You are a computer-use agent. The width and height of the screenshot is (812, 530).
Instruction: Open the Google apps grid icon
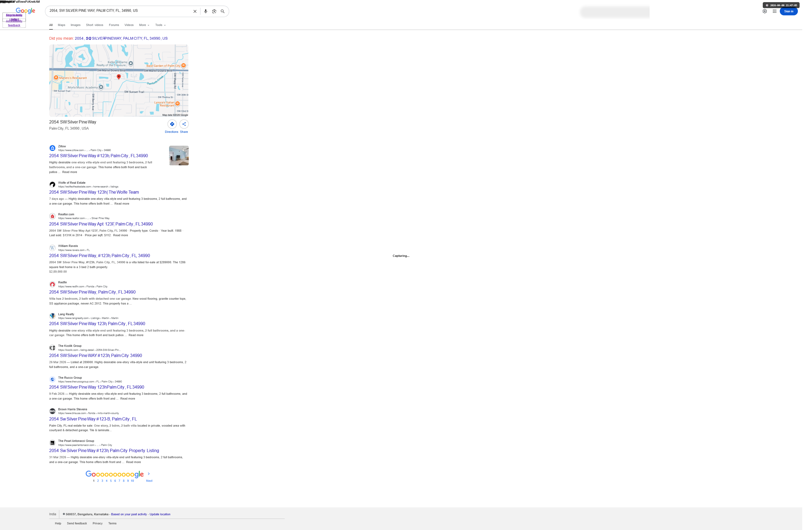pos(775,11)
